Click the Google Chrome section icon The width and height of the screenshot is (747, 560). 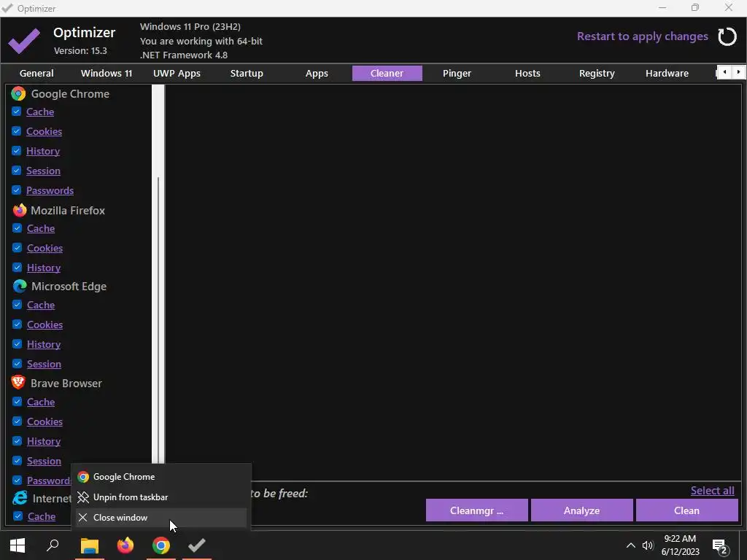18,93
